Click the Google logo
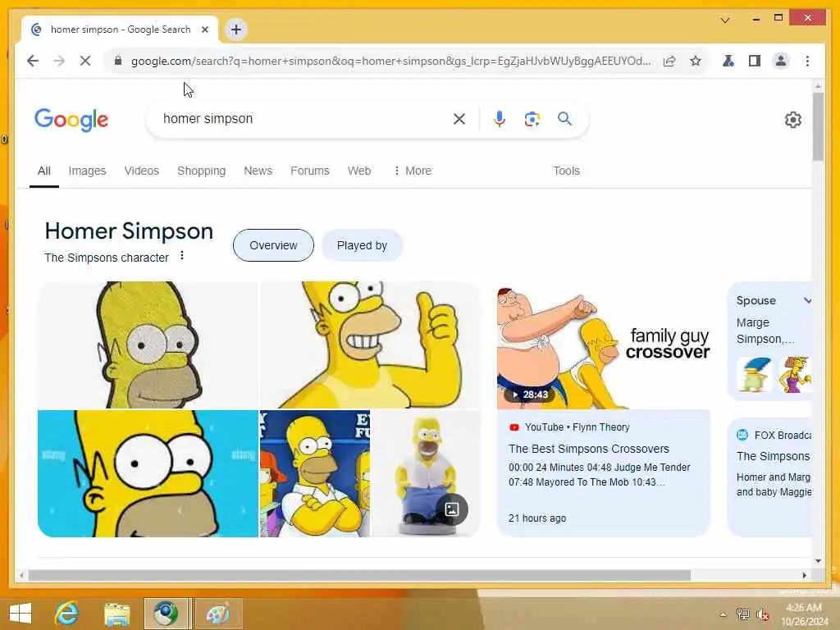Viewport: 840px width, 630px height. pos(71,120)
